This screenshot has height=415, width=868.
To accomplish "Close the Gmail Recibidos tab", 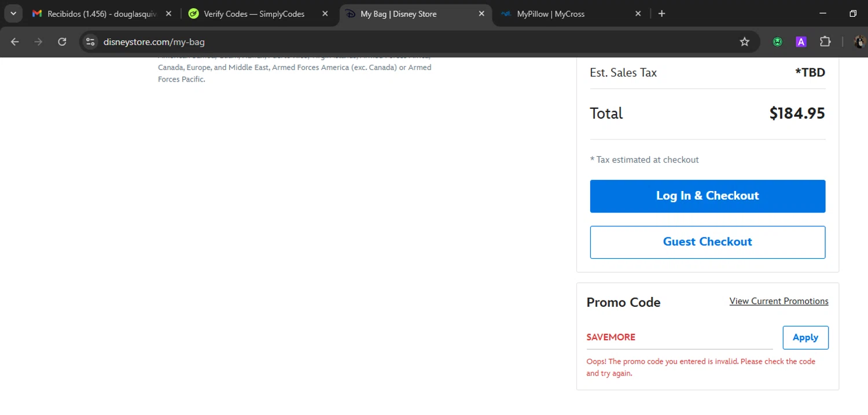I will tap(168, 14).
